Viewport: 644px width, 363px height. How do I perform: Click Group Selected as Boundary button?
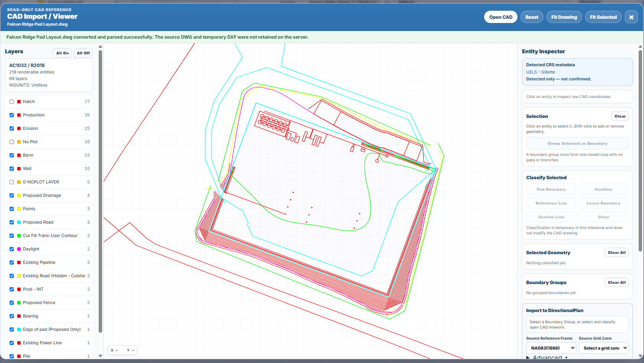point(577,143)
